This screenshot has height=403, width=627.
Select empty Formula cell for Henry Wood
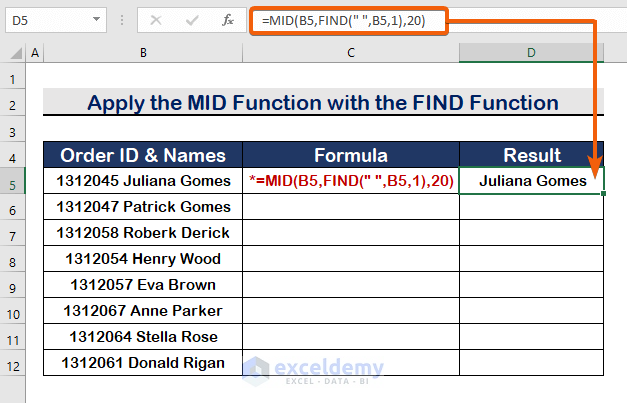(x=351, y=259)
